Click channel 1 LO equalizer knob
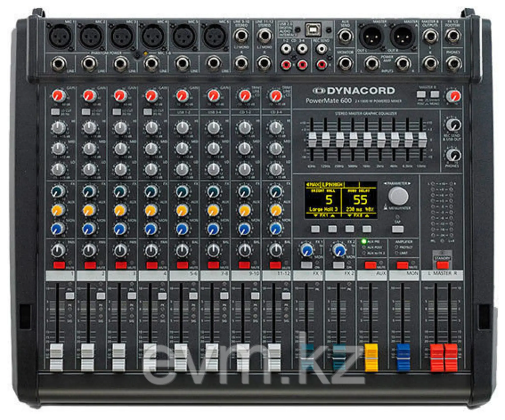505x420 pixels. pyautogui.click(x=59, y=169)
